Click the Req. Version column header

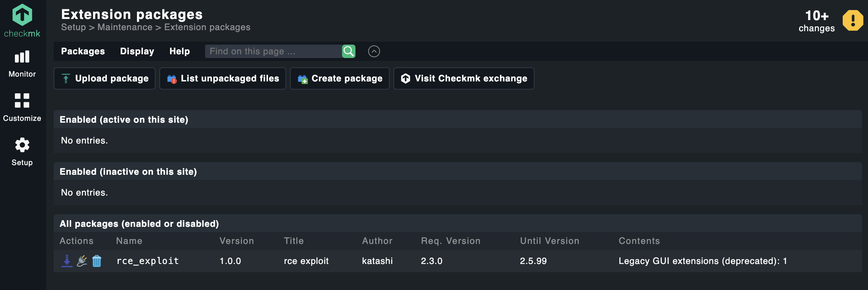point(451,241)
